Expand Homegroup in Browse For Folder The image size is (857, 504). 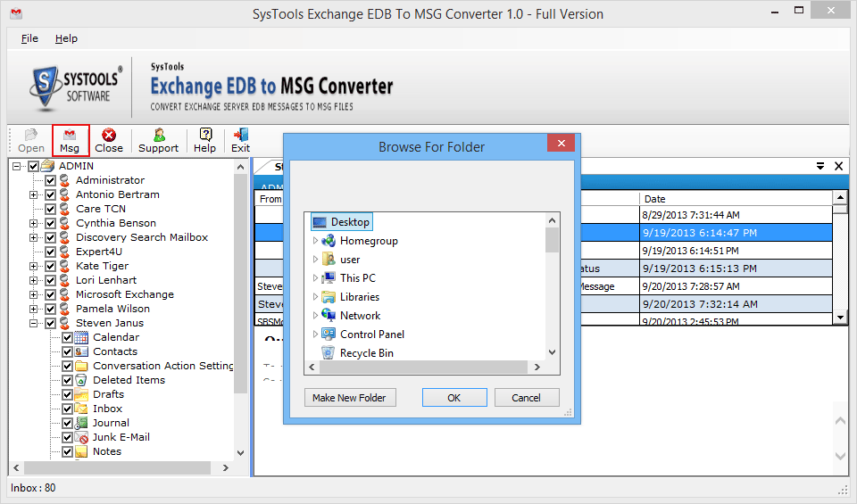click(x=315, y=241)
